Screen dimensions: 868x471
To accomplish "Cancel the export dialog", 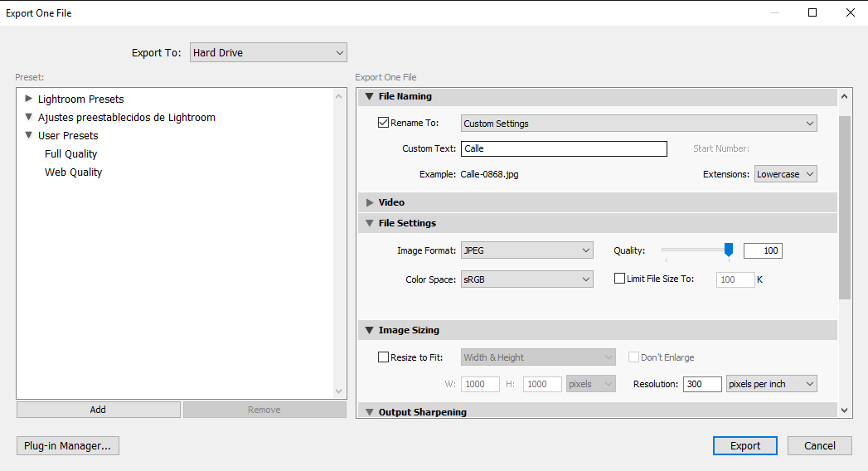I will tap(820, 445).
